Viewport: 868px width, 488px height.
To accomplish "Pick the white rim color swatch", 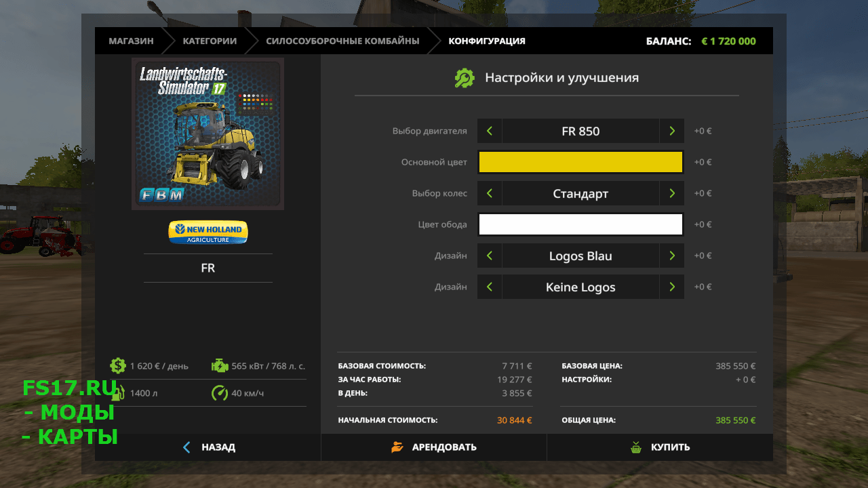I will 580,224.
